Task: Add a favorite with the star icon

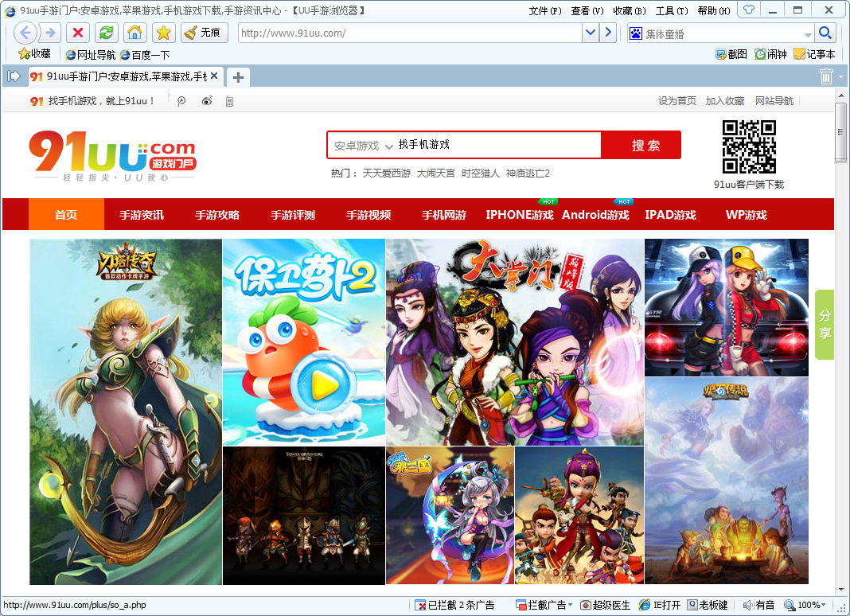Action: (x=163, y=33)
